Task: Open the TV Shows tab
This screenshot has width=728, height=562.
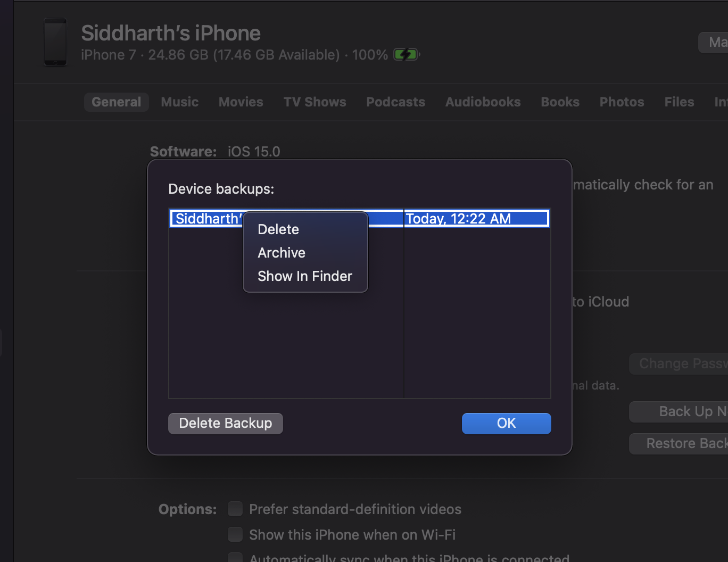Action: coord(315,102)
